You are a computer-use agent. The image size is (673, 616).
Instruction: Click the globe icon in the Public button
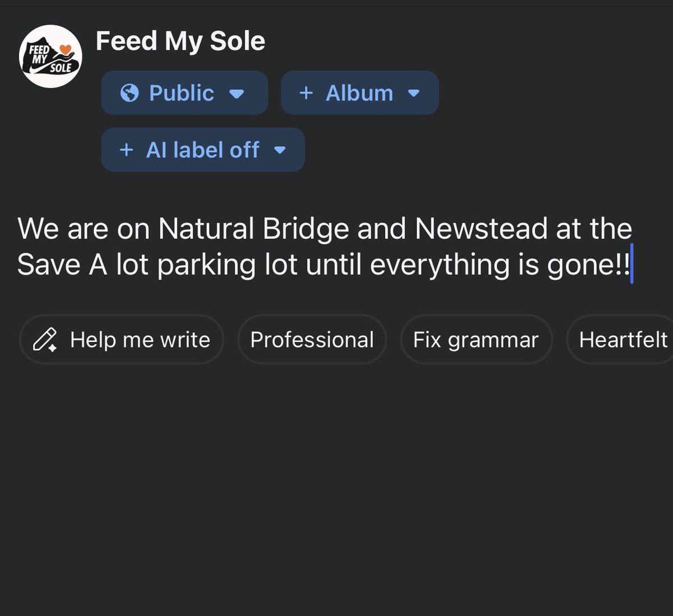pos(130,93)
